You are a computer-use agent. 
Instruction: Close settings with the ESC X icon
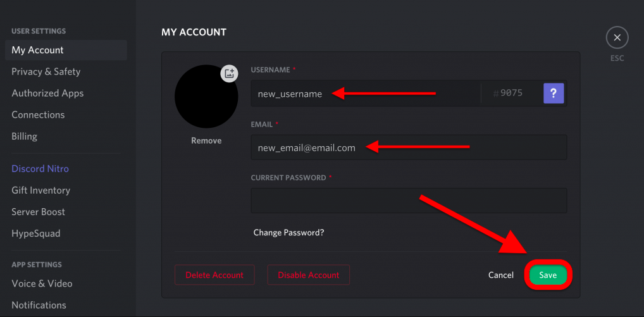pyautogui.click(x=617, y=38)
